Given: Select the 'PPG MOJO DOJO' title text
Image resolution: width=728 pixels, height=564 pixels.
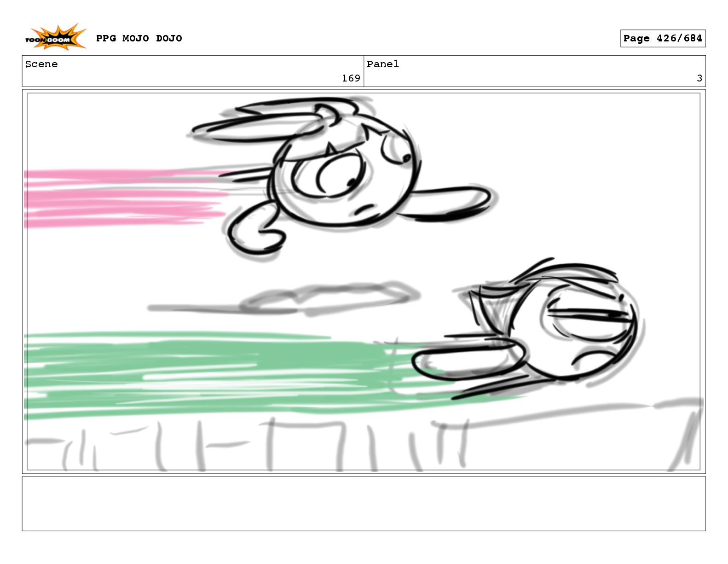Looking at the screenshot, I should click(x=139, y=38).
